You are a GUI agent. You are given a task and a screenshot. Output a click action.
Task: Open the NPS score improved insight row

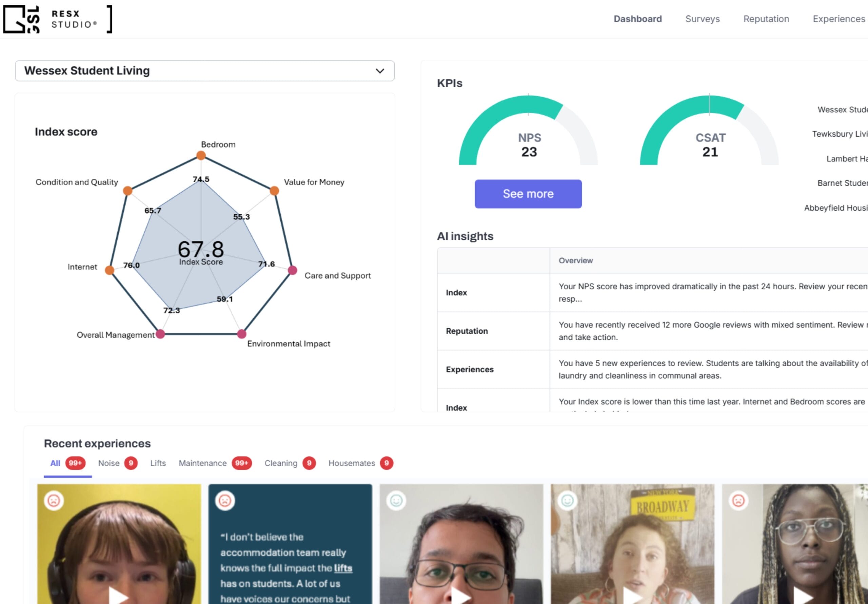652,292
